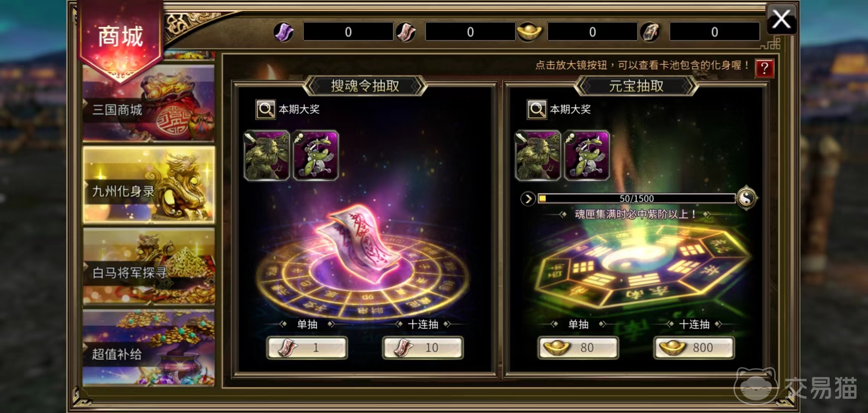Expand the arrow left of progress bar
This screenshot has width=868, height=413.
tap(528, 199)
